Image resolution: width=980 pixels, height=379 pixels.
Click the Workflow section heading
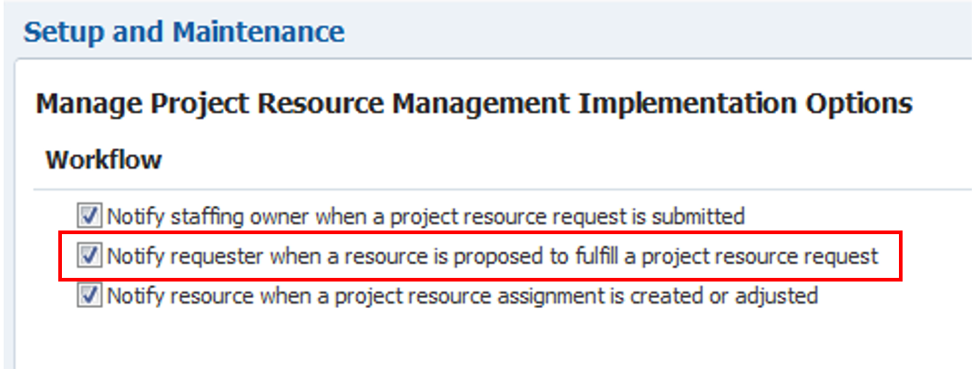104,160
